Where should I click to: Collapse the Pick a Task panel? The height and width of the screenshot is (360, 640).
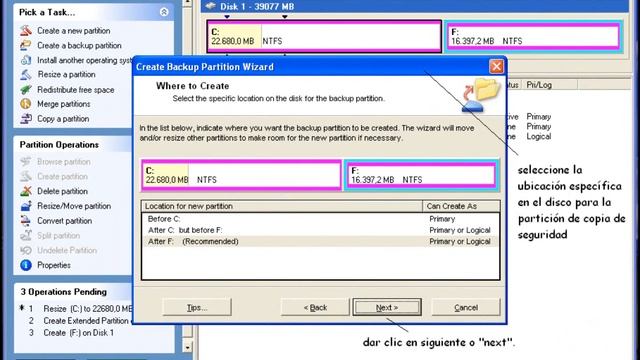coord(164,12)
